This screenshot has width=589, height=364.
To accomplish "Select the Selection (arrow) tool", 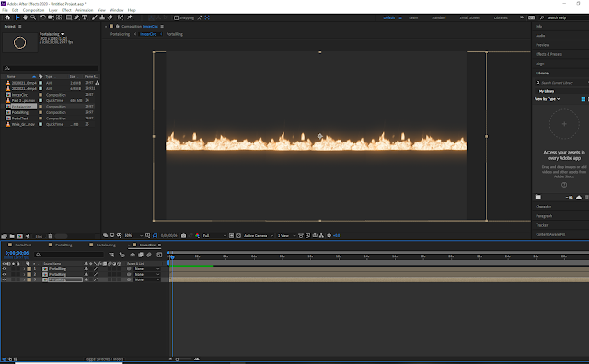I will click(x=17, y=17).
